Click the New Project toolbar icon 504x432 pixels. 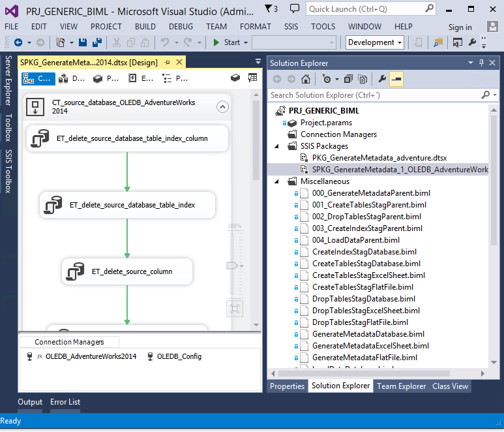pos(60,42)
